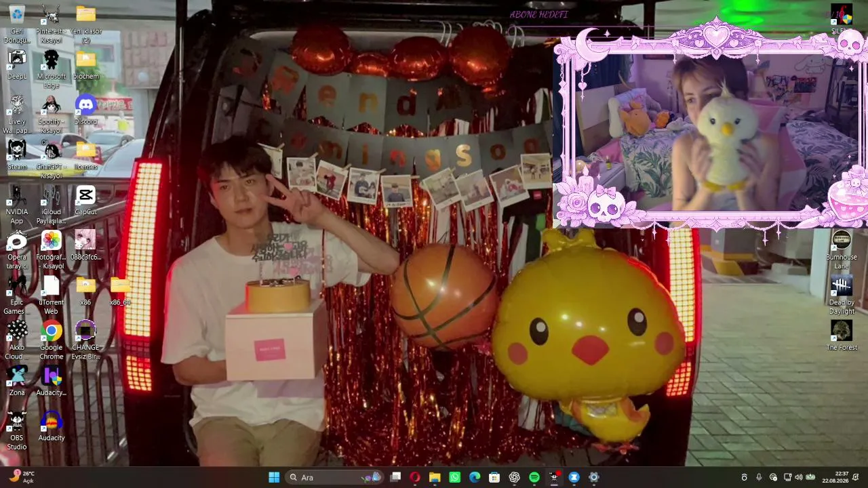Select the Google Chrome desktop shortcut
The width and height of the screenshot is (868, 488).
[x=51, y=341]
